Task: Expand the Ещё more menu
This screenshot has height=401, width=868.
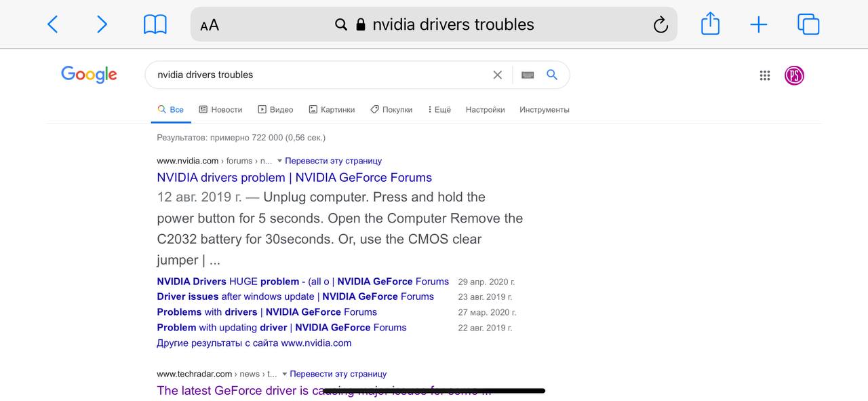Action: pos(439,109)
